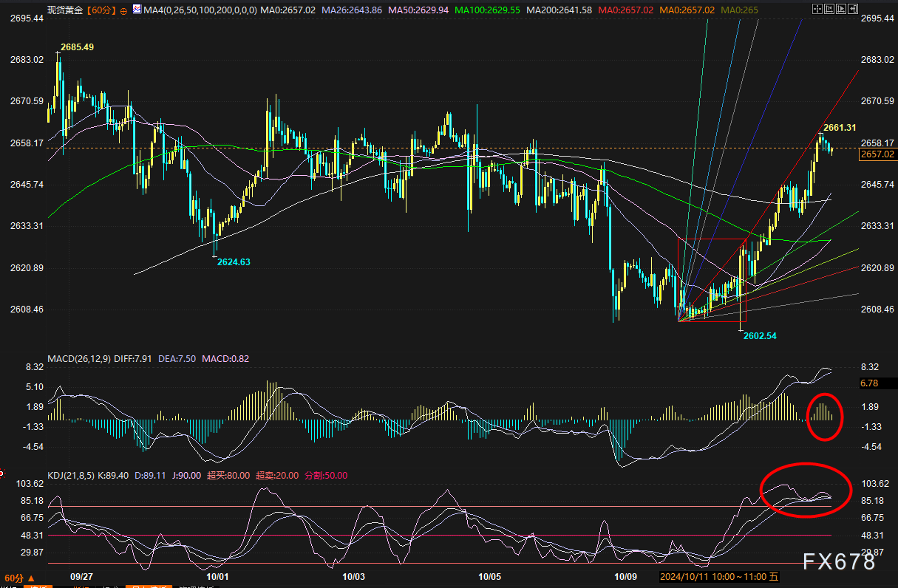Click the second chart toolbar icon beside crosshair
Image resolution: width=898 pixels, height=588 pixels.
(830, 10)
